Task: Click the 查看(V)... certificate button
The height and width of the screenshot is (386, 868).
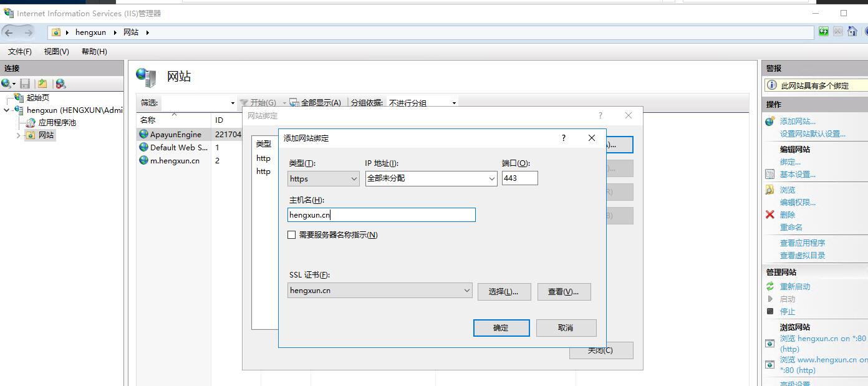Action: point(564,292)
